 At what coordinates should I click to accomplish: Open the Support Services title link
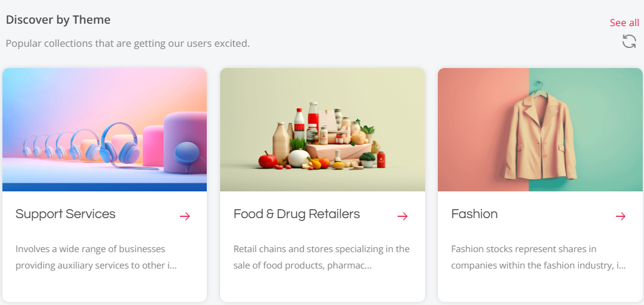pyautogui.click(x=66, y=214)
